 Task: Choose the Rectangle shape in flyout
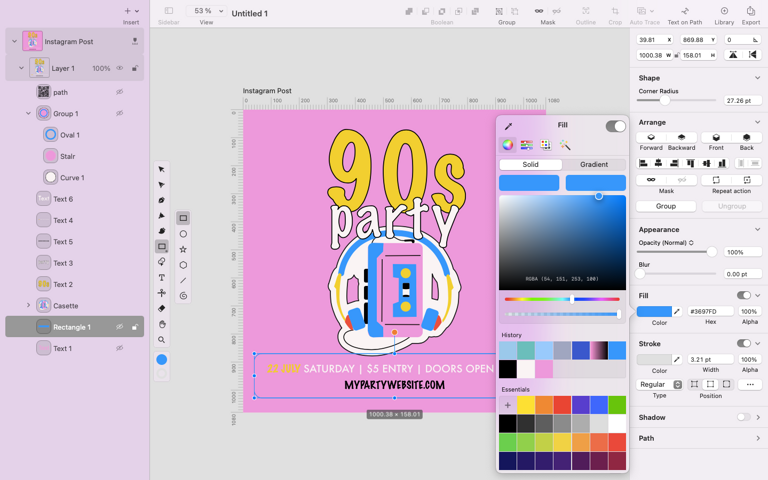click(x=183, y=218)
